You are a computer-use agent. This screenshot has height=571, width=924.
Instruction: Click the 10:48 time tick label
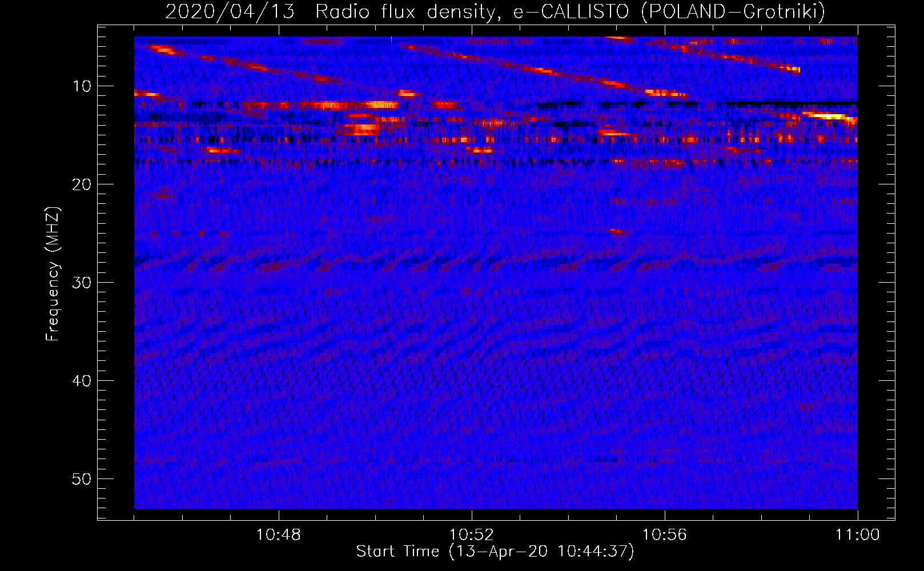(279, 535)
